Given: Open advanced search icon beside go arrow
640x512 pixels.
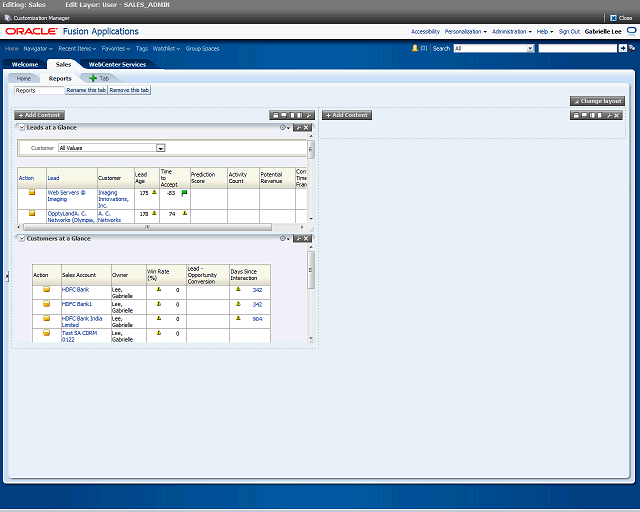Looking at the screenshot, I should tap(632, 48).
